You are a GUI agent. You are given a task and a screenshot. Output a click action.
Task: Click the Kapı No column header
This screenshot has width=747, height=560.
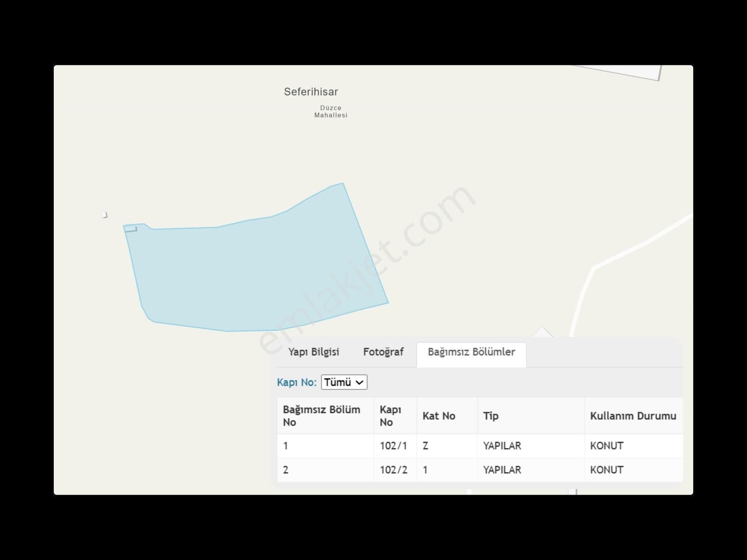390,416
